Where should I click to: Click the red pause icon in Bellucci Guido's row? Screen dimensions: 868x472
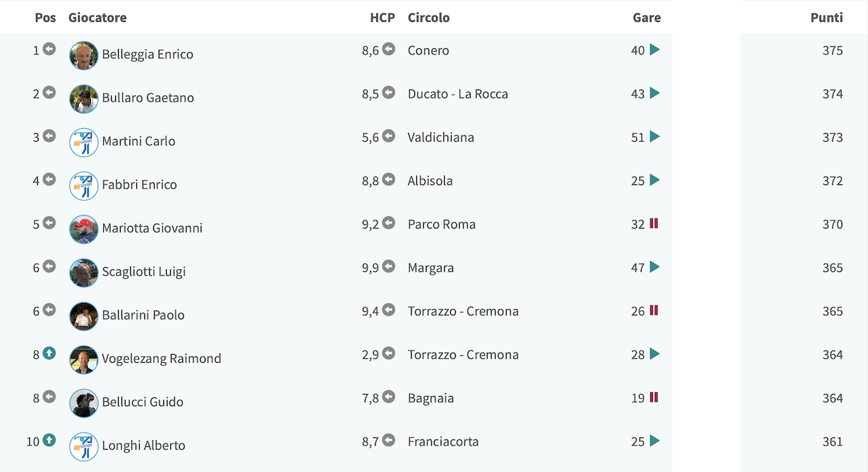coord(654,397)
